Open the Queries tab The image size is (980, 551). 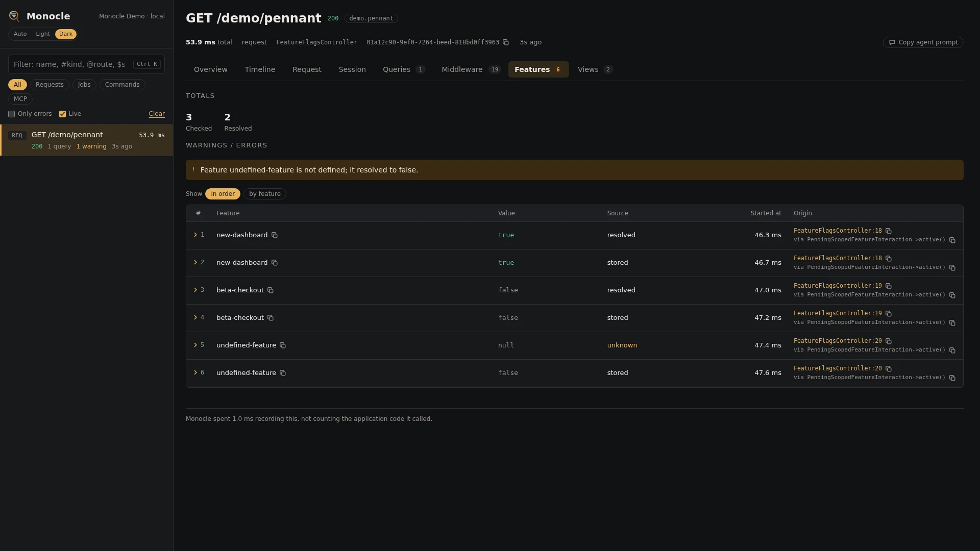pyautogui.click(x=404, y=69)
